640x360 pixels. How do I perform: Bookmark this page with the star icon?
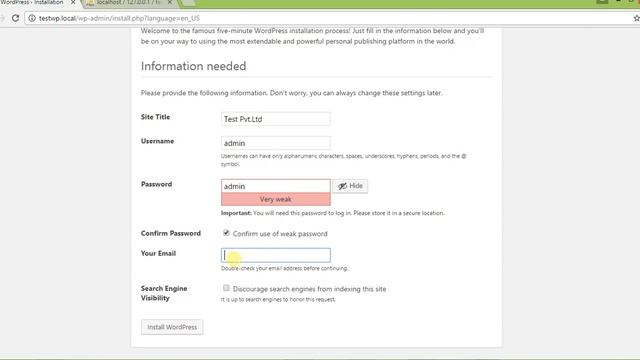(636, 18)
